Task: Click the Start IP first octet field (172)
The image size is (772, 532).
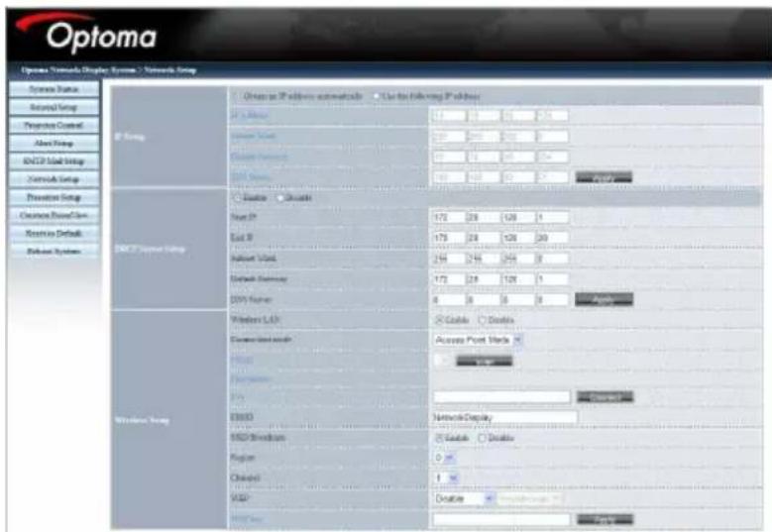Action: pyautogui.click(x=449, y=217)
